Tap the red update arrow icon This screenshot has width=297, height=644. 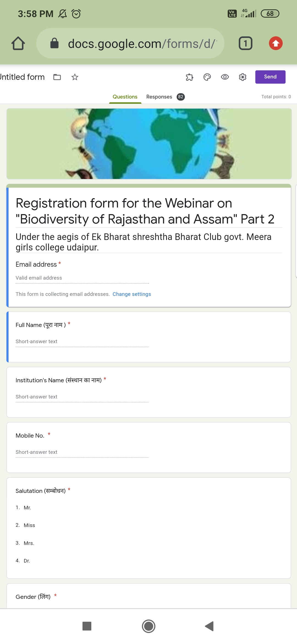tap(276, 43)
